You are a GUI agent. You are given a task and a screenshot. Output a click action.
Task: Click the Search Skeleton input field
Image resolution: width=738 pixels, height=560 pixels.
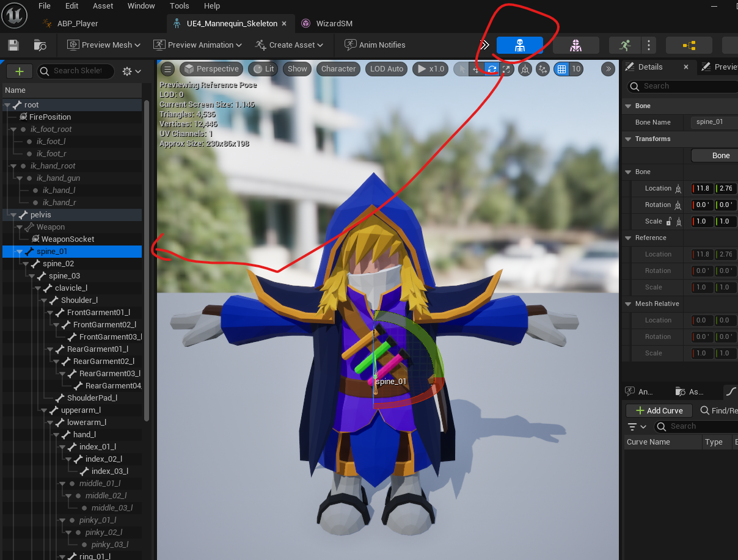[x=76, y=71]
